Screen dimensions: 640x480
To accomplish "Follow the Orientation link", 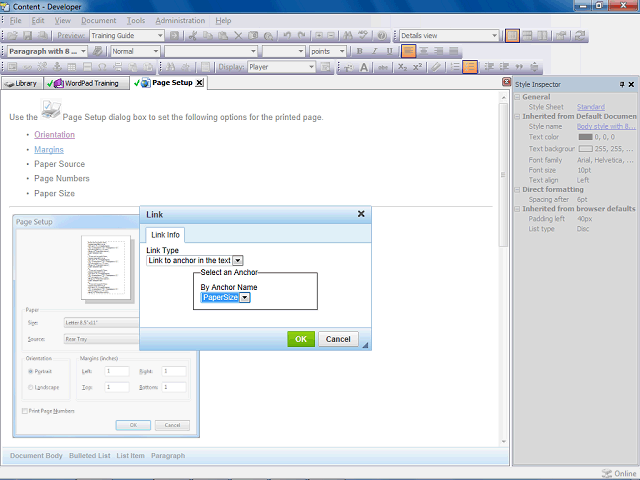I will click(x=54, y=135).
